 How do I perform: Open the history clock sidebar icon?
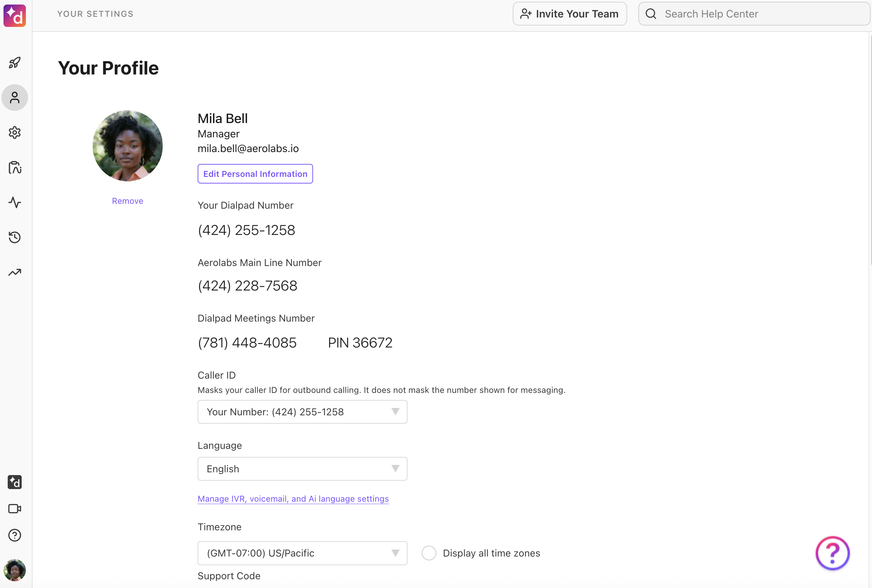click(x=15, y=237)
